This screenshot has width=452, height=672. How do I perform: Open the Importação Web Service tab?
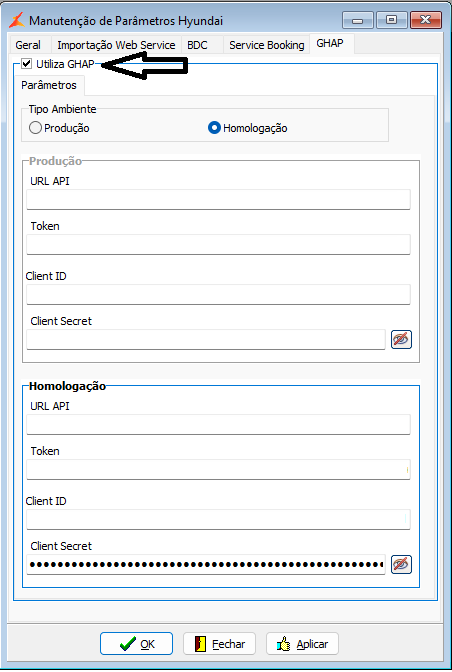(x=116, y=45)
